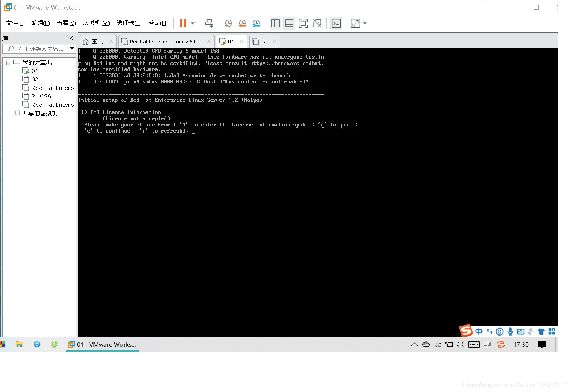Click the OneDrive cloud tray icon
The width and height of the screenshot is (571, 392).
tap(426, 344)
